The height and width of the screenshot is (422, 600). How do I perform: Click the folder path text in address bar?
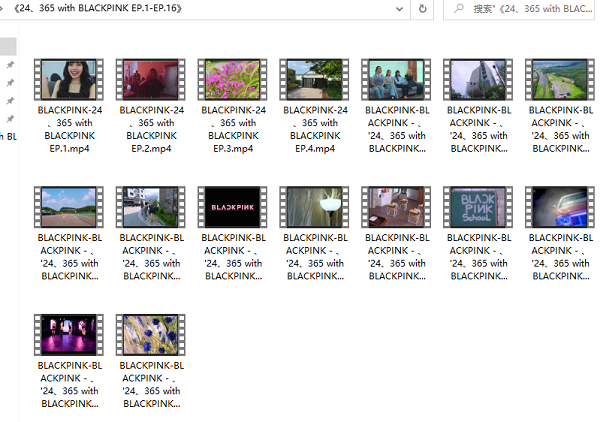coord(98,8)
